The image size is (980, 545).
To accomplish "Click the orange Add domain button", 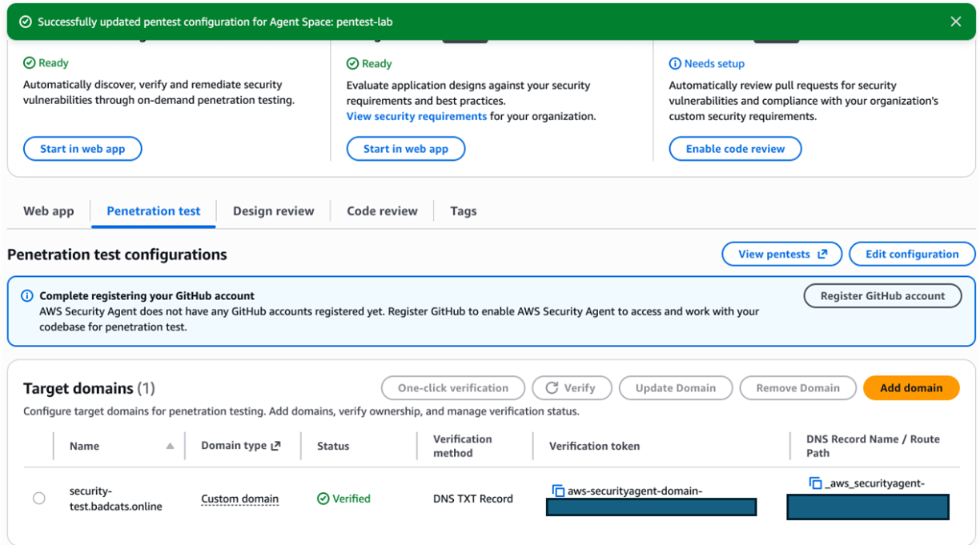I will [x=910, y=388].
